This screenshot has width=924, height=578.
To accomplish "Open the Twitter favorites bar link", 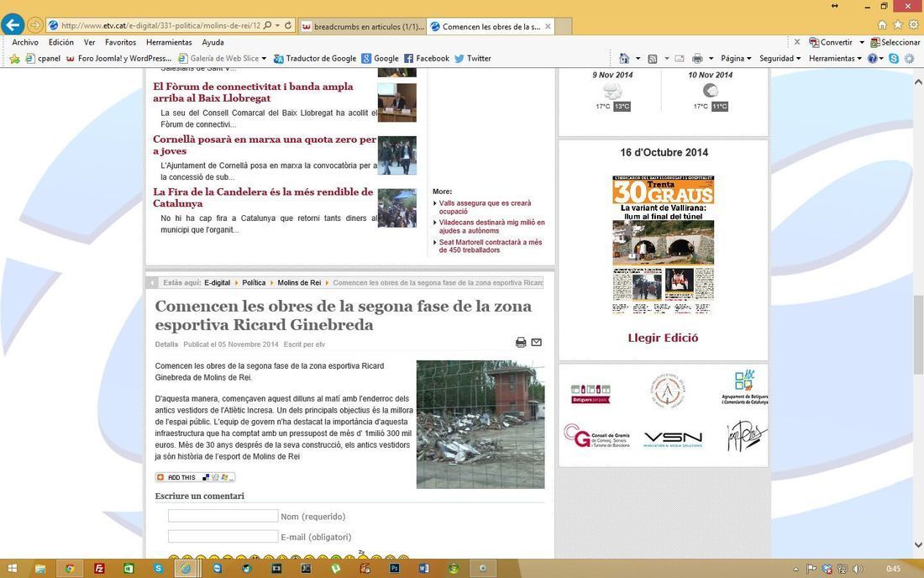I will coord(473,58).
